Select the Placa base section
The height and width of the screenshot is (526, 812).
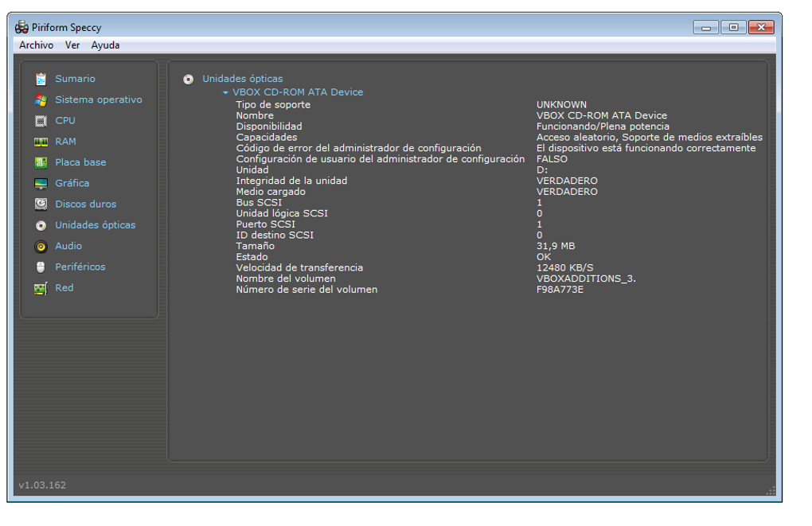point(80,162)
